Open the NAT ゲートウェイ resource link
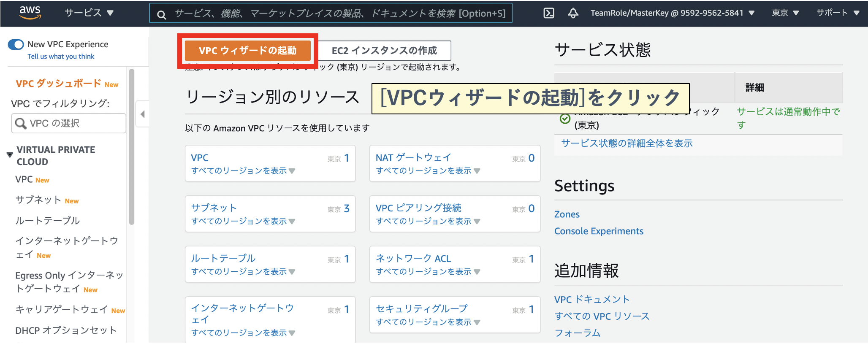Viewport: 868px width, 346px height. tap(413, 158)
